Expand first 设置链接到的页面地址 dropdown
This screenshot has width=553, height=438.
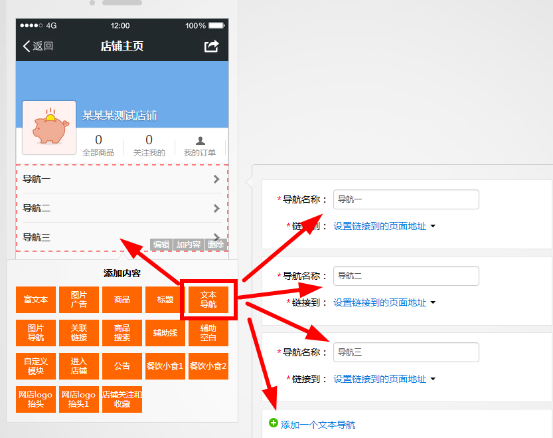point(384,226)
